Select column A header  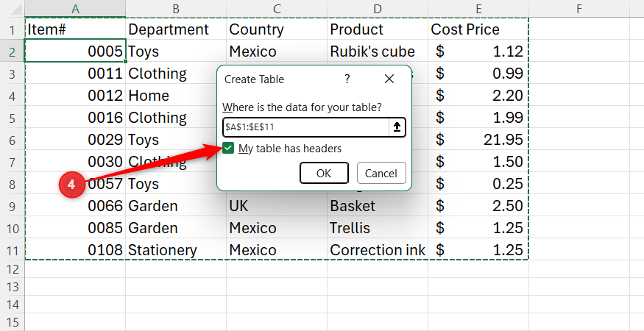[x=75, y=9]
